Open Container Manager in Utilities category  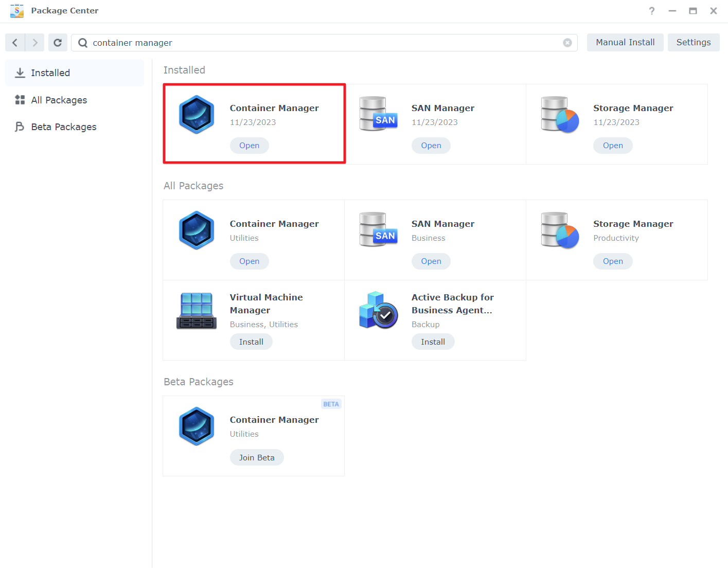click(250, 261)
